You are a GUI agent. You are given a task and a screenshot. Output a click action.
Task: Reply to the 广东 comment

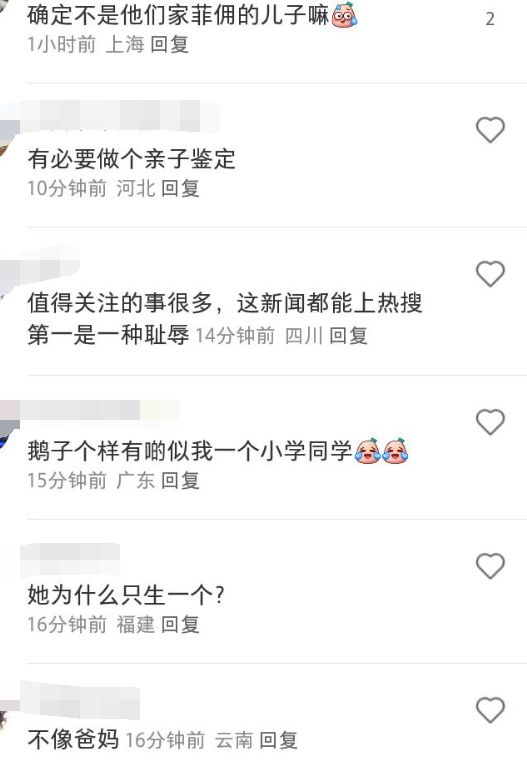click(180, 481)
